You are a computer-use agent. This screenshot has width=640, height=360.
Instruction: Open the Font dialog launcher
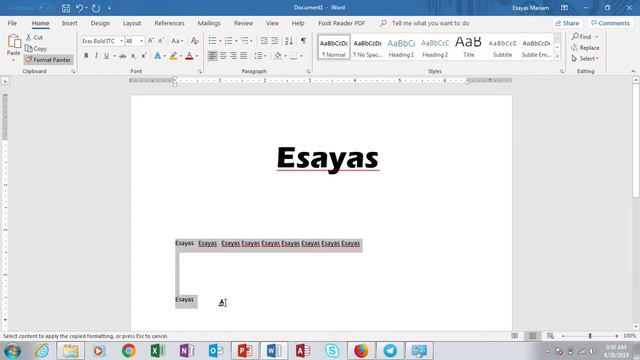coord(200,71)
